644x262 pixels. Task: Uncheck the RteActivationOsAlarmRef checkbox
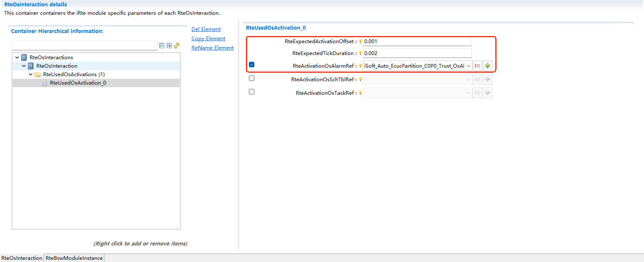[x=251, y=65]
